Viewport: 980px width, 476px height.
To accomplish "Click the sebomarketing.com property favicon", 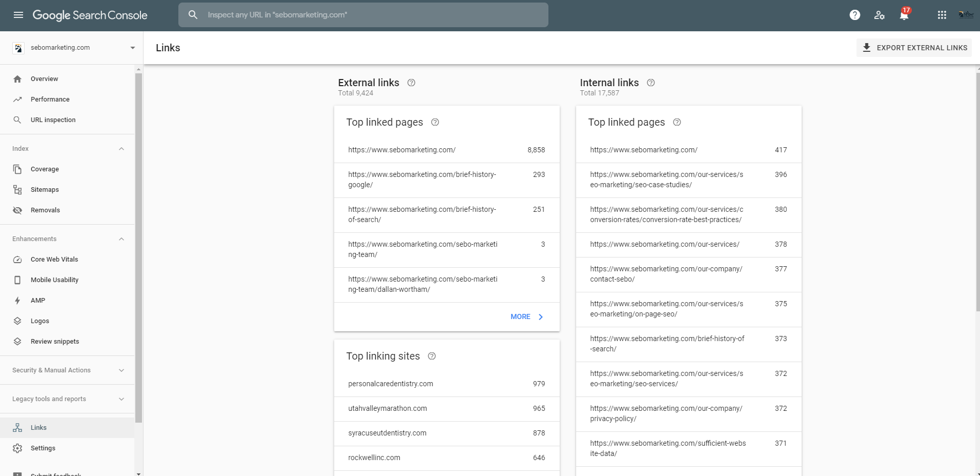I will click(18, 48).
